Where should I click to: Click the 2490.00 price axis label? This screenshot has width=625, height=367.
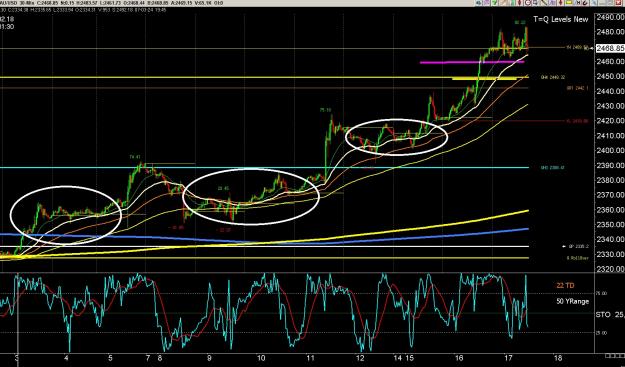[x=610, y=17]
